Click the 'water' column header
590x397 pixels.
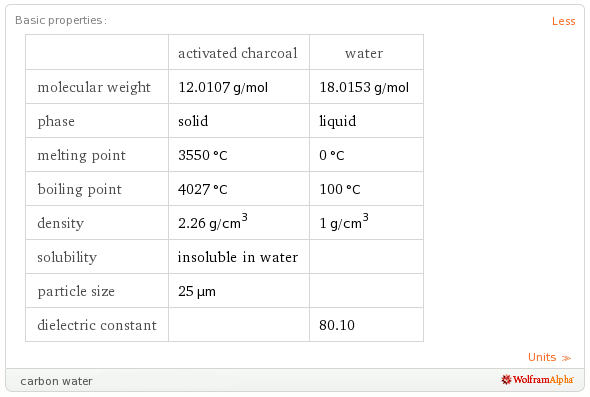point(366,53)
